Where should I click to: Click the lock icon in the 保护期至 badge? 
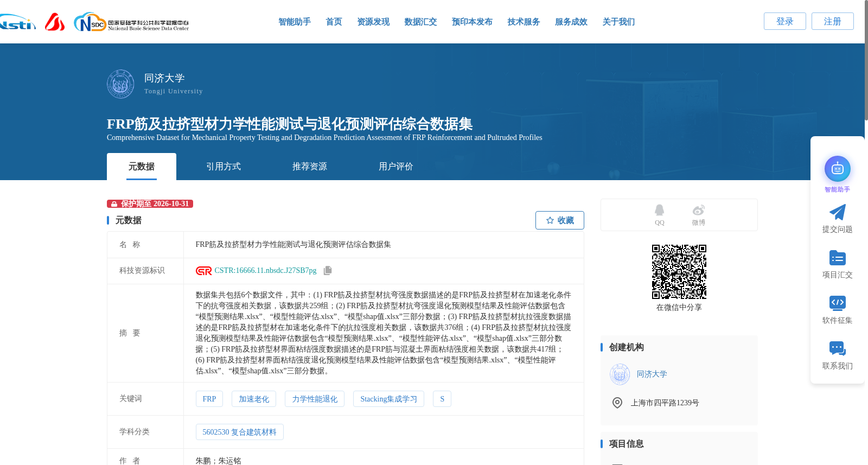click(114, 204)
